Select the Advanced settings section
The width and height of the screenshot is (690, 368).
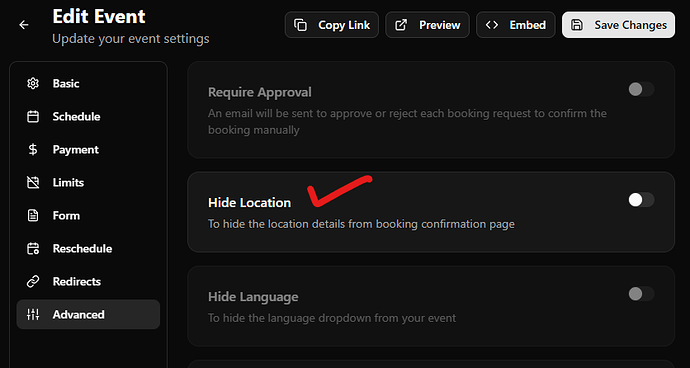(88, 314)
